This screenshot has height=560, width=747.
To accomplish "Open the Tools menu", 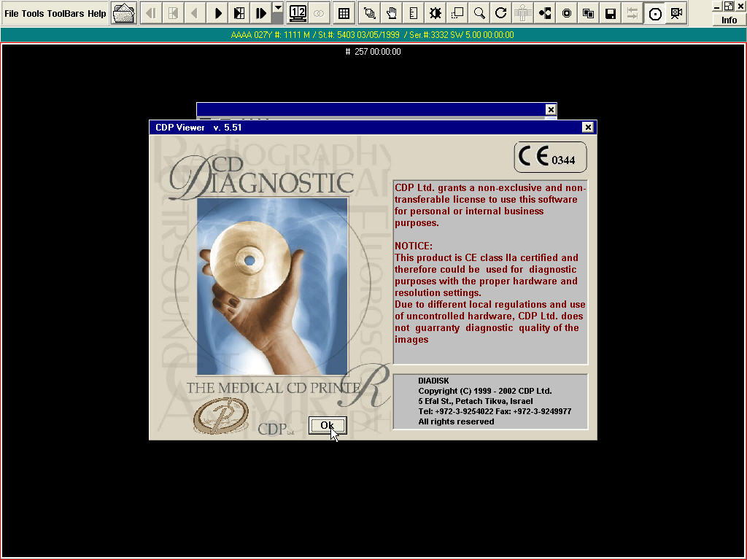I will pos(33,13).
